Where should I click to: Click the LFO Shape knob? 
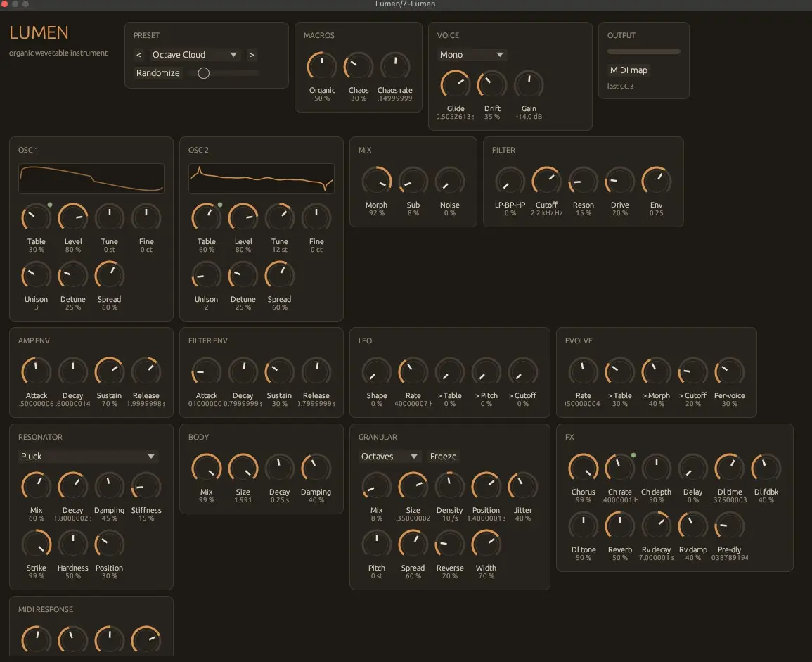(377, 371)
